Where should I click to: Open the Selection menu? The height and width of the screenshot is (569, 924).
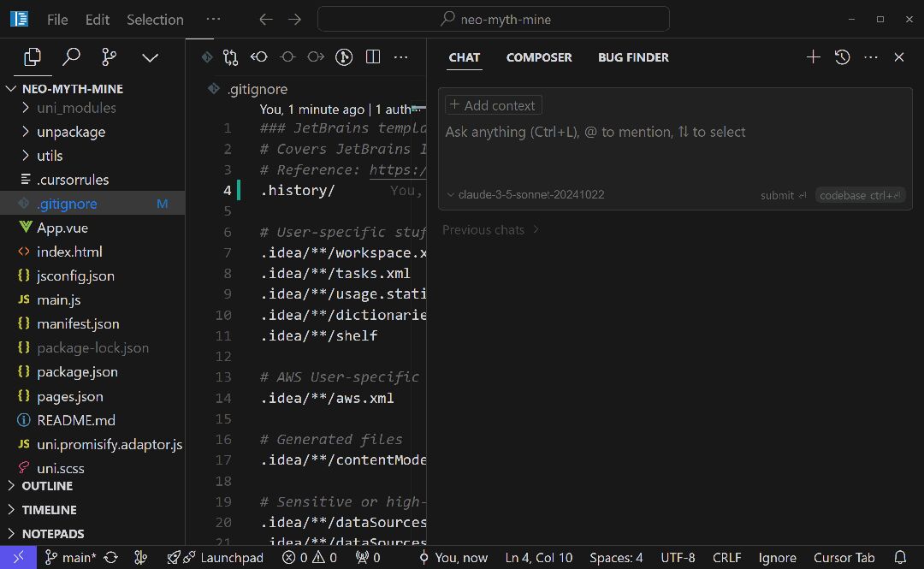tap(155, 20)
